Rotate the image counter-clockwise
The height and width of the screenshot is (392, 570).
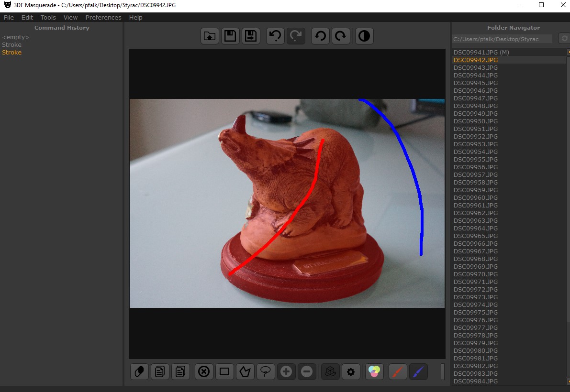click(x=320, y=36)
